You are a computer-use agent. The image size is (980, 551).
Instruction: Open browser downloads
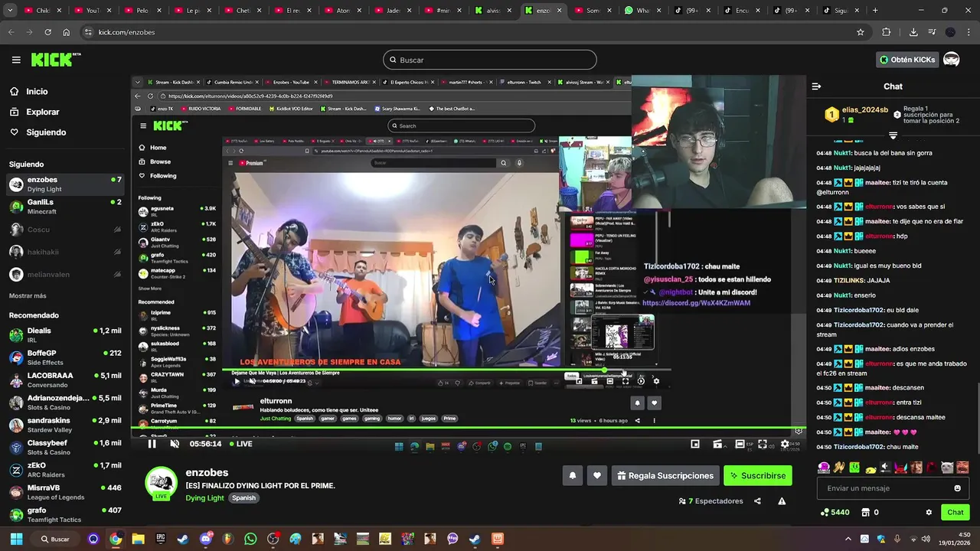tap(913, 32)
